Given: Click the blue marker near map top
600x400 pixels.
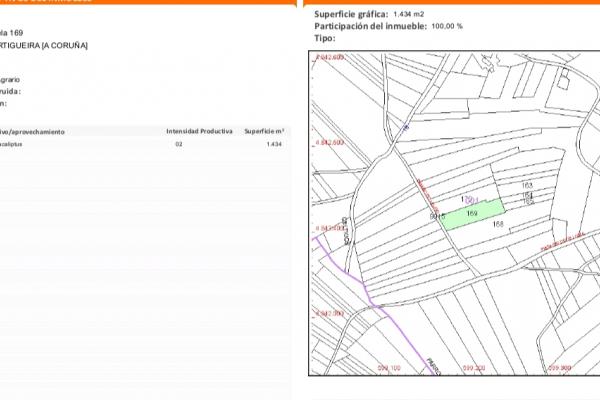Looking at the screenshot, I should (x=405, y=127).
